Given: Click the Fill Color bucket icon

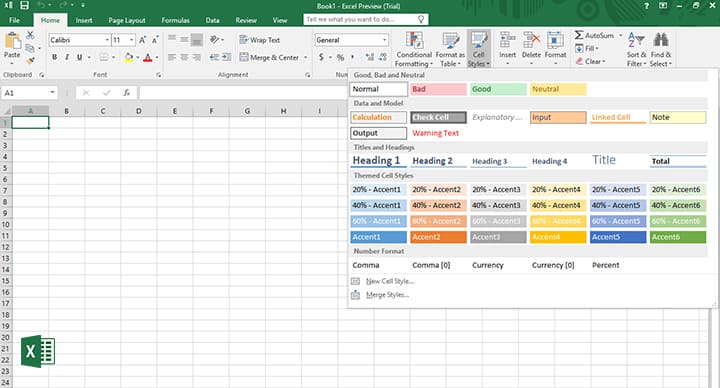Looking at the screenshot, I should 129,57.
